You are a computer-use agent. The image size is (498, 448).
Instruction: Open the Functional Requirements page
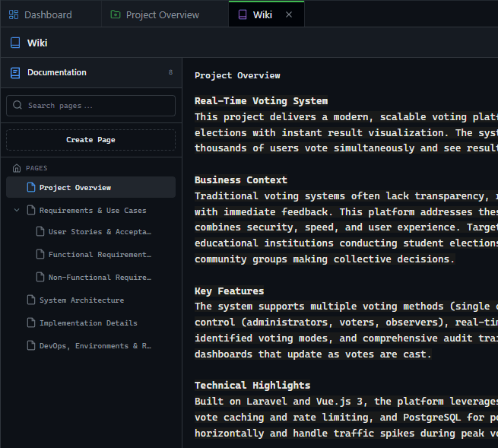pos(100,255)
